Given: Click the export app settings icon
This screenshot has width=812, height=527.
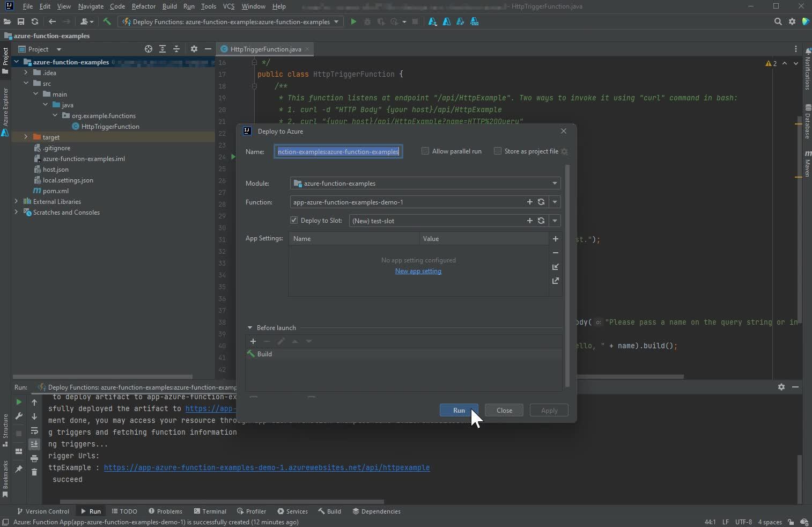Looking at the screenshot, I should 556,281.
